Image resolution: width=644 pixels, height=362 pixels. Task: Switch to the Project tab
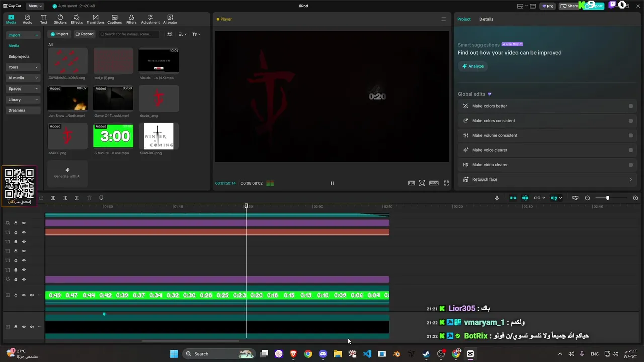pos(464,19)
